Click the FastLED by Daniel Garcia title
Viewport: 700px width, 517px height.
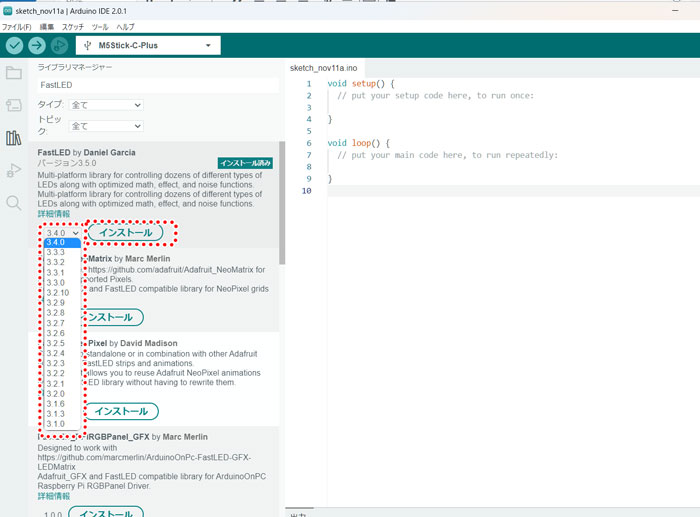[87, 152]
